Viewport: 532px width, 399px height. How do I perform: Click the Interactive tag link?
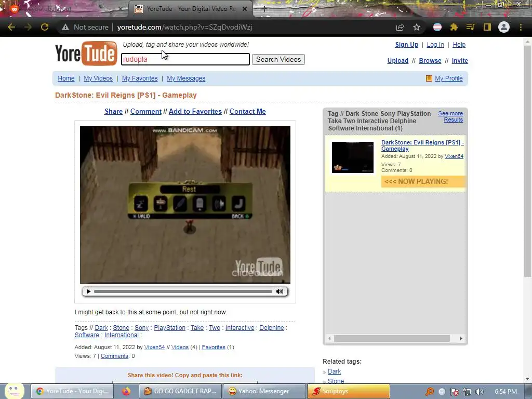(240, 328)
